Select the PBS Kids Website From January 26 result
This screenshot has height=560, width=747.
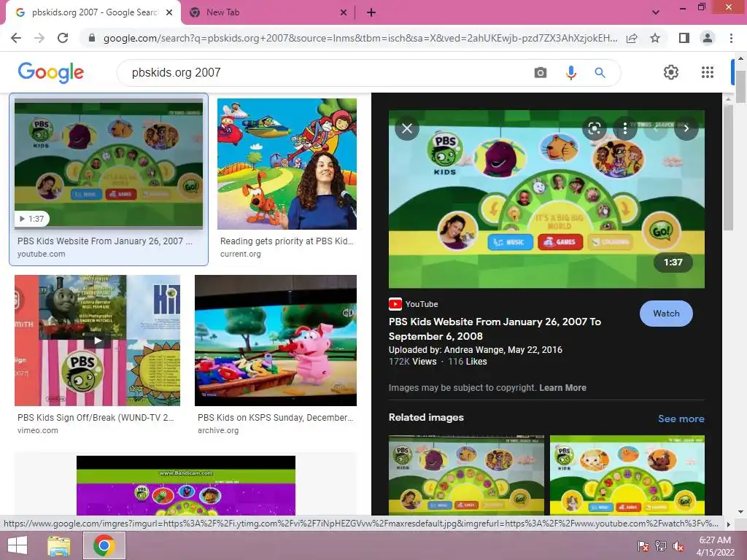(109, 179)
